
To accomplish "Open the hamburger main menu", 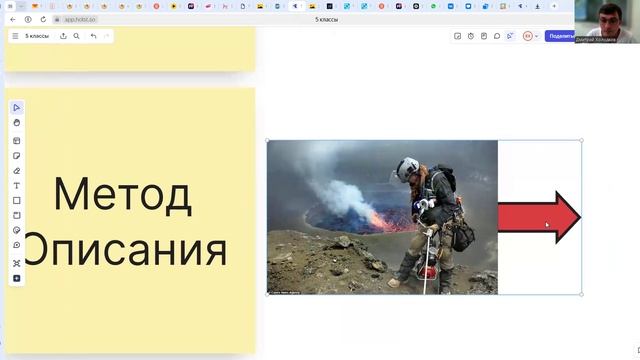I will [15, 36].
